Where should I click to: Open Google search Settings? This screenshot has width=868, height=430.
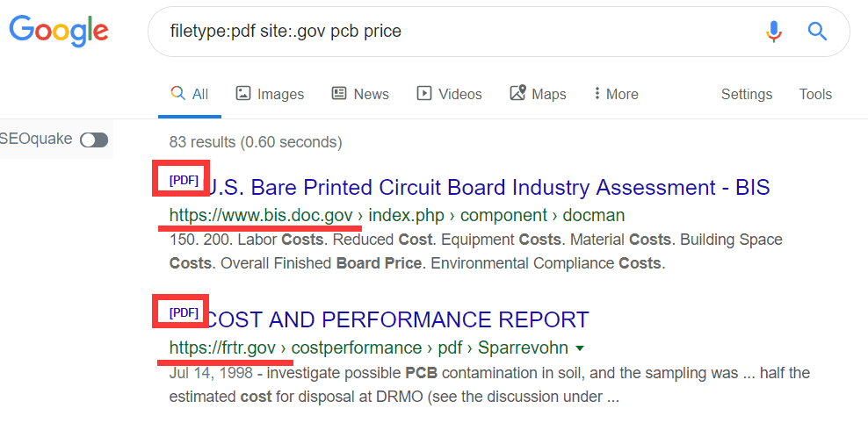point(746,94)
